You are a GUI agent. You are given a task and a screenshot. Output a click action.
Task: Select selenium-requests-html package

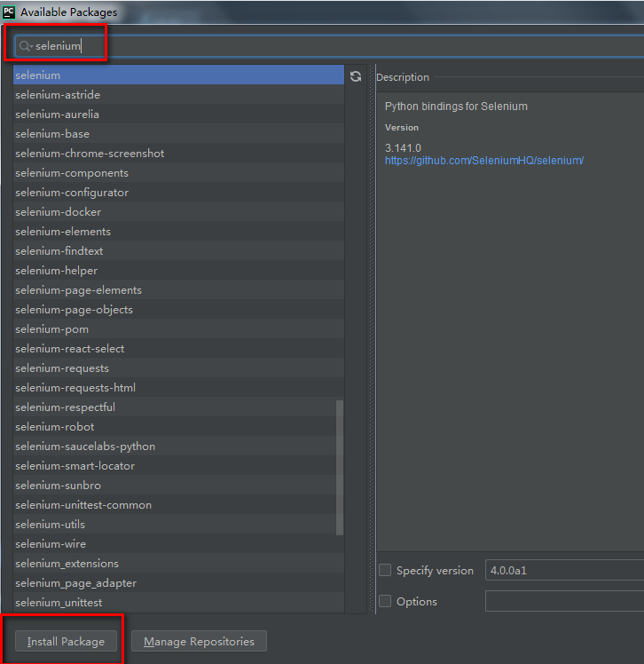pyautogui.click(x=178, y=387)
